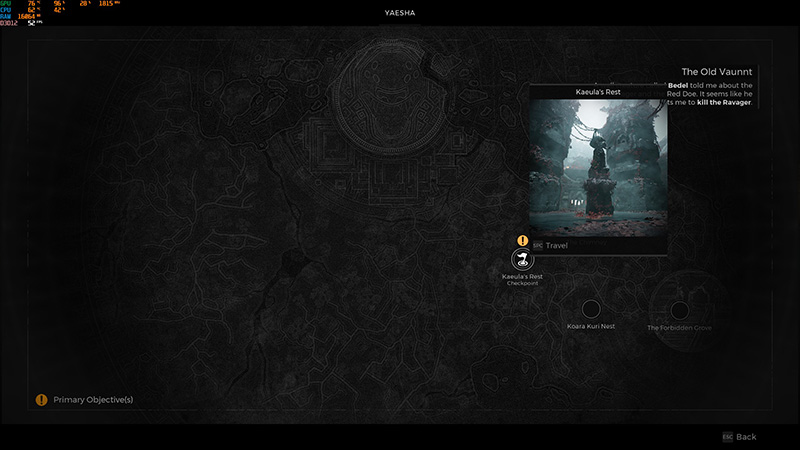Travel to Kaeula's Rest
Screen dimensions: 800x450
point(556,245)
